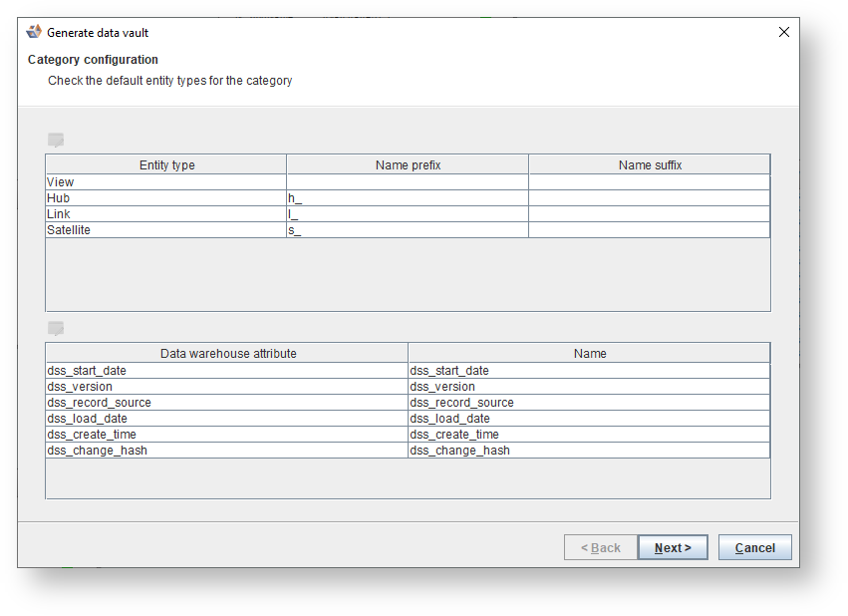Edit the dss_start_date name cell
Image resolution: width=848 pixels, height=616 pixels.
[589, 371]
